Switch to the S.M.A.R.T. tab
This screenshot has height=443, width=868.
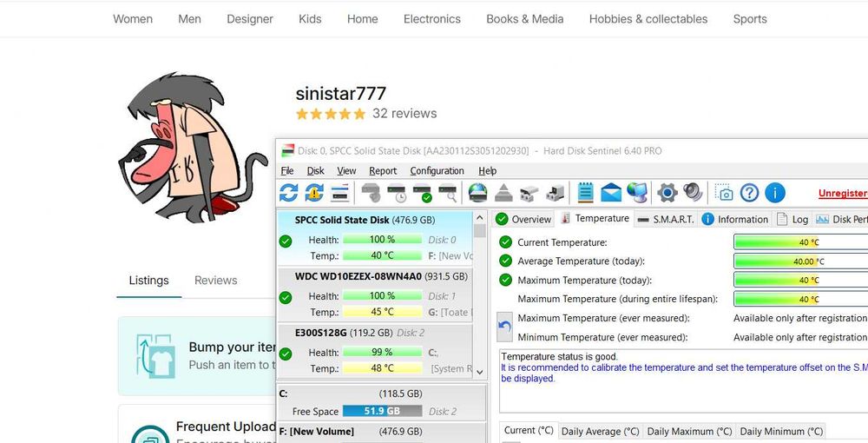click(x=666, y=219)
